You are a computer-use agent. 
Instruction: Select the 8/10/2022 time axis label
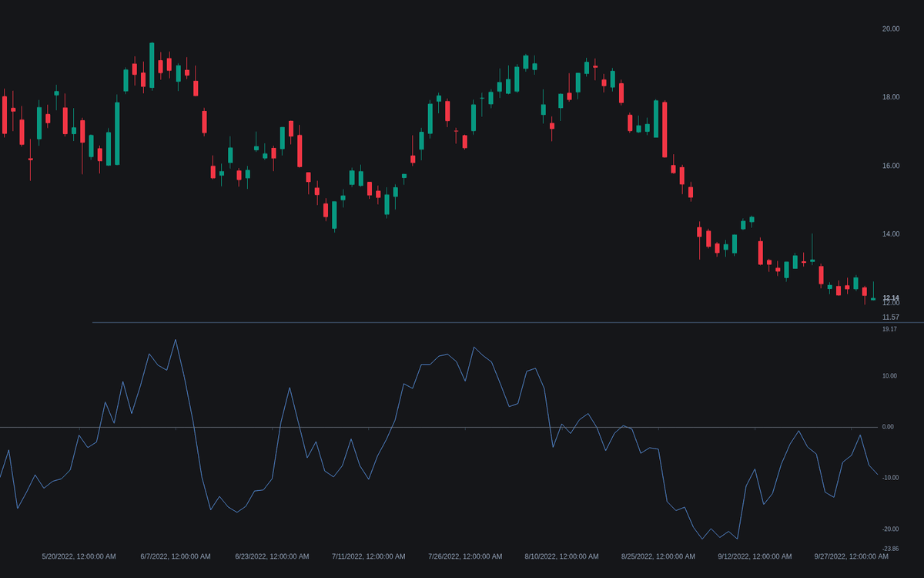(562, 556)
